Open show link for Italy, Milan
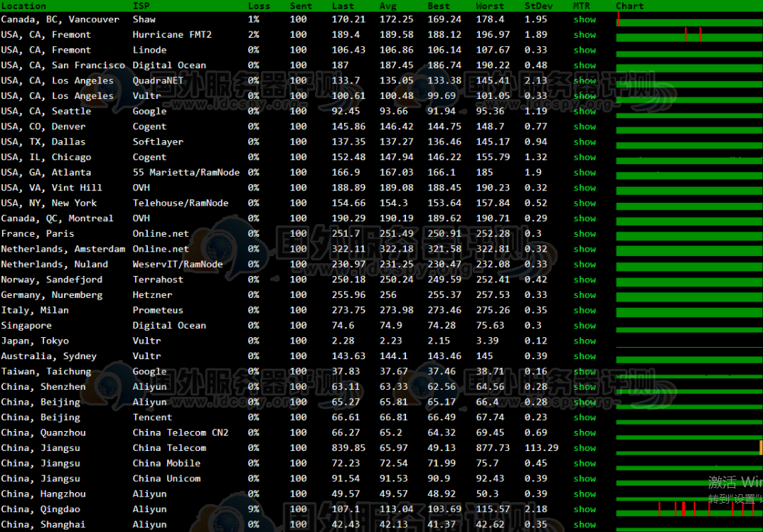Viewport: 763px width, 532px height. click(x=585, y=310)
